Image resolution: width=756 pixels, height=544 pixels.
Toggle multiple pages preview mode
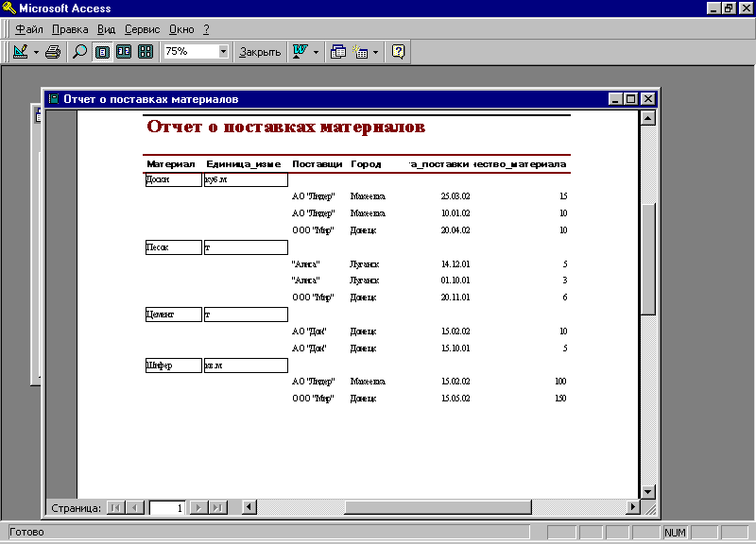pos(146,52)
